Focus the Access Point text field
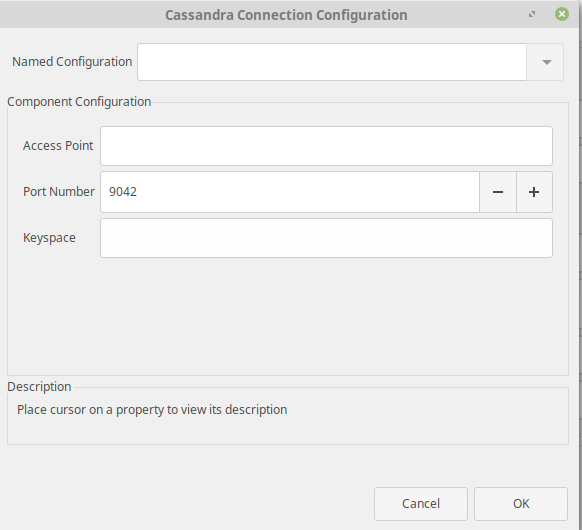Image resolution: width=582 pixels, height=530 pixels. pyautogui.click(x=326, y=146)
